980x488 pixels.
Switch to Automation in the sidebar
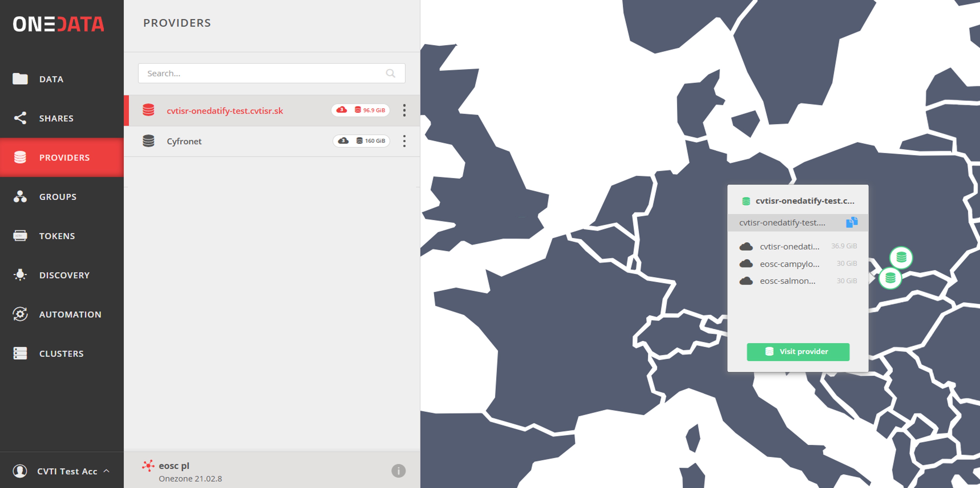[70, 314]
